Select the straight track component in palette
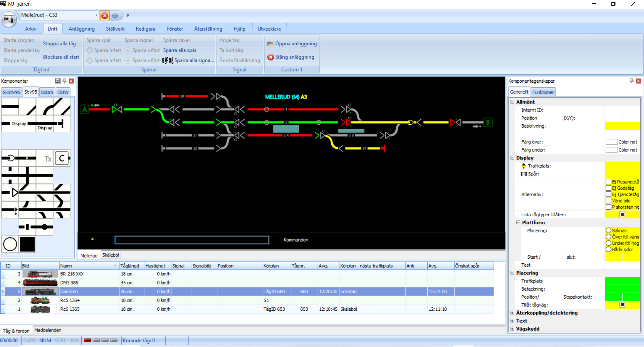This screenshot has height=347, width=644. [10, 106]
